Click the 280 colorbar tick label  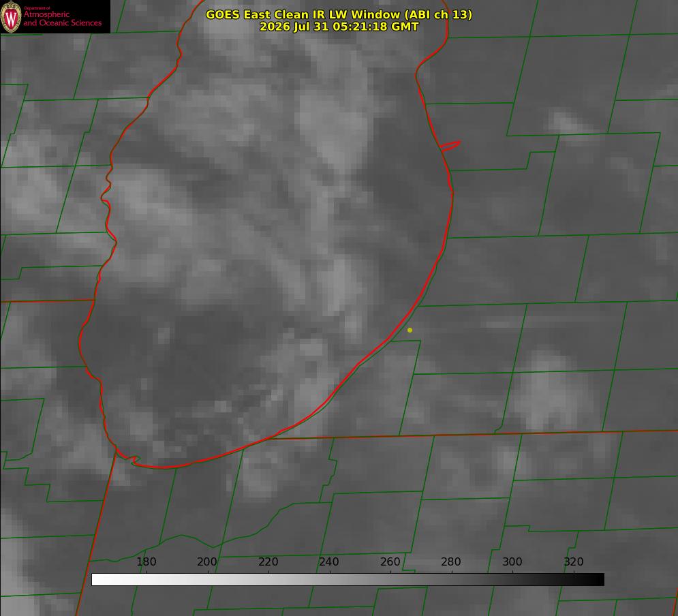[x=451, y=561]
